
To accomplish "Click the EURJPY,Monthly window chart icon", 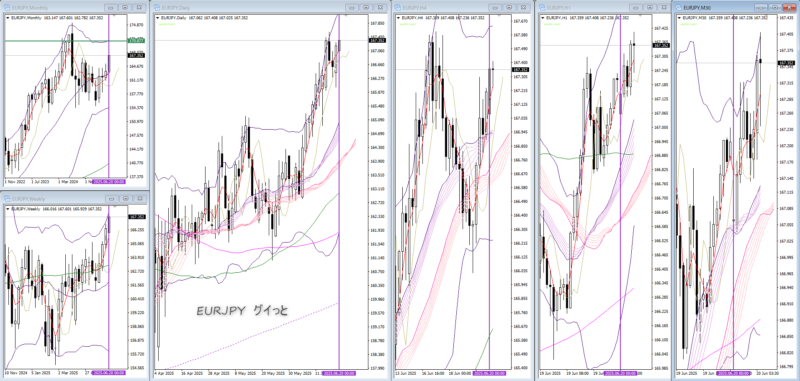I will tap(6, 8).
